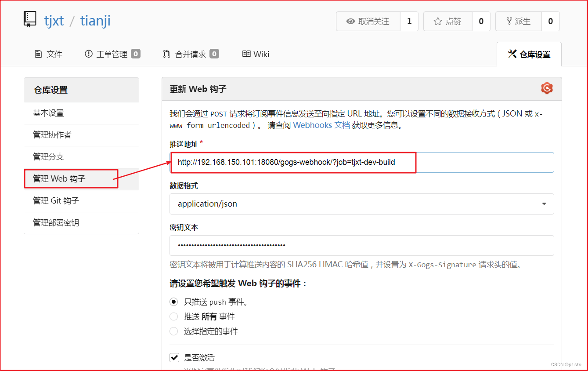588x371 pixels.
Task: Switch to the 文件 tab
Action: 48,54
